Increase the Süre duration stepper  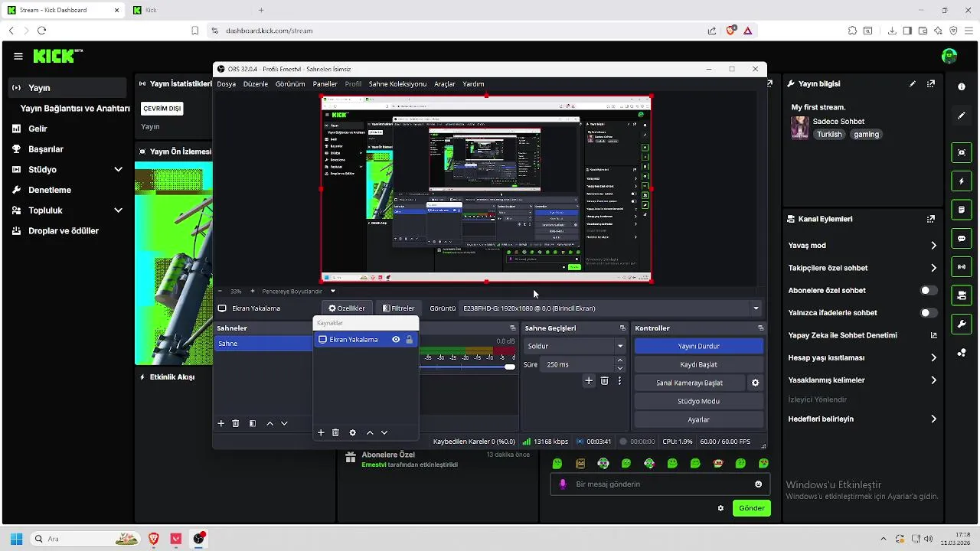click(620, 361)
